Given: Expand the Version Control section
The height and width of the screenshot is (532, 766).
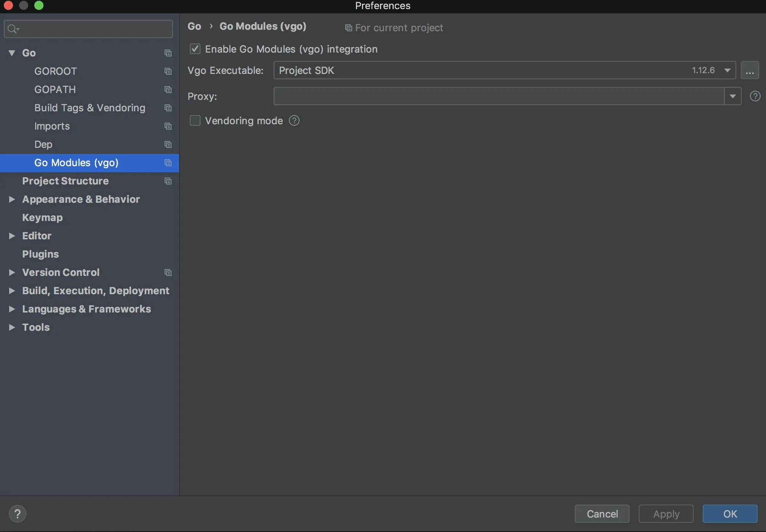Looking at the screenshot, I should [x=12, y=272].
